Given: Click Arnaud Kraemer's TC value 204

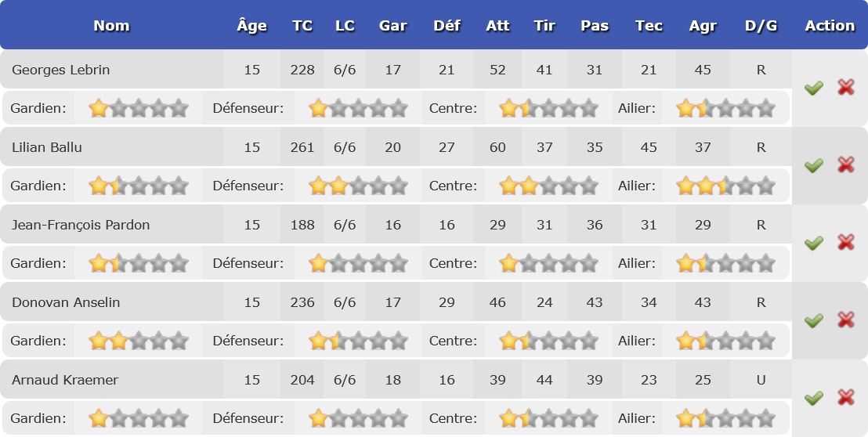Looking at the screenshot, I should pyautogui.click(x=302, y=380).
